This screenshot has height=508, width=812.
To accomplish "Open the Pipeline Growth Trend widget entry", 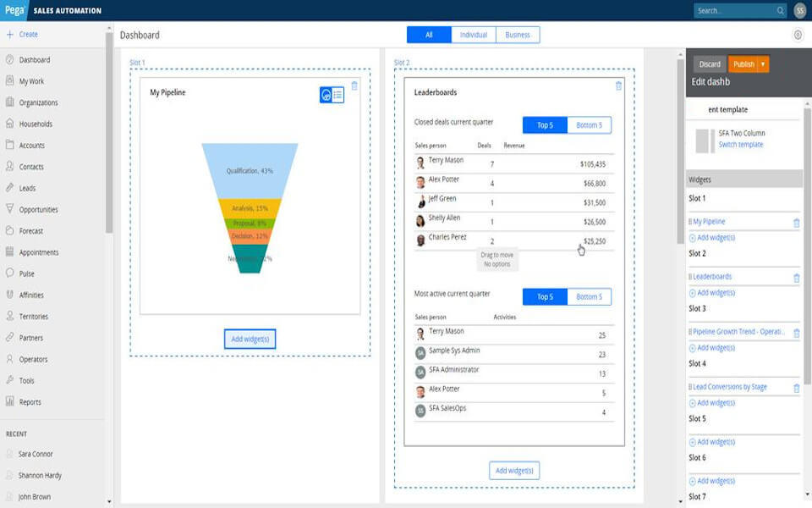I will coord(738,331).
